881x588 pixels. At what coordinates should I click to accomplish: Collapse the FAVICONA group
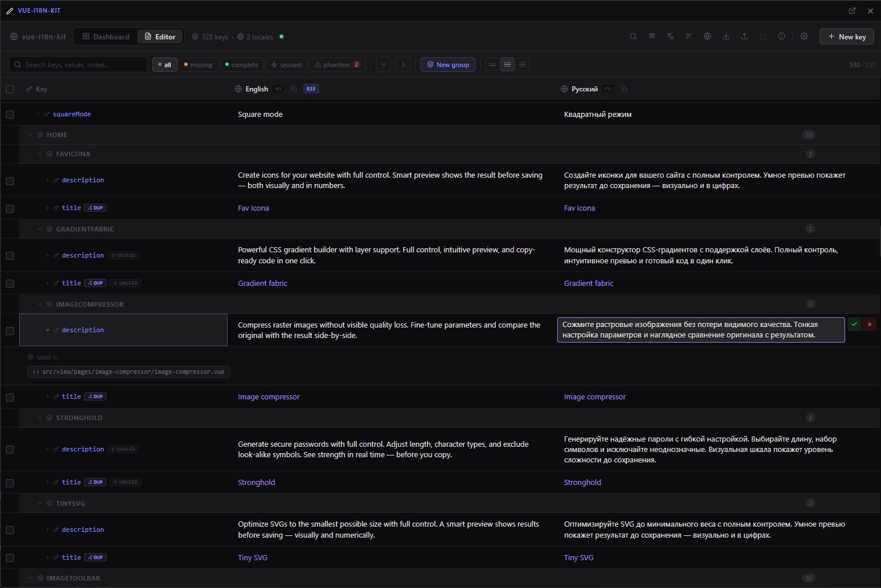pos(40,154)
